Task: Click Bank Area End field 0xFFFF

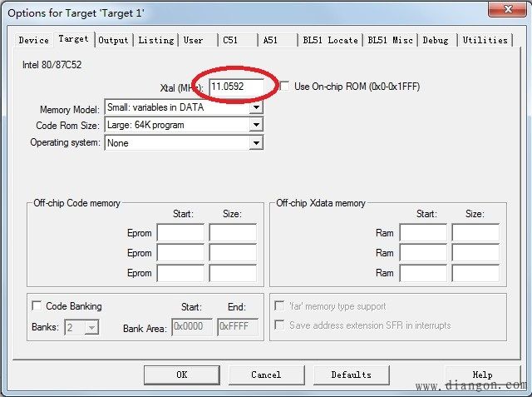Action: (238, 327)
